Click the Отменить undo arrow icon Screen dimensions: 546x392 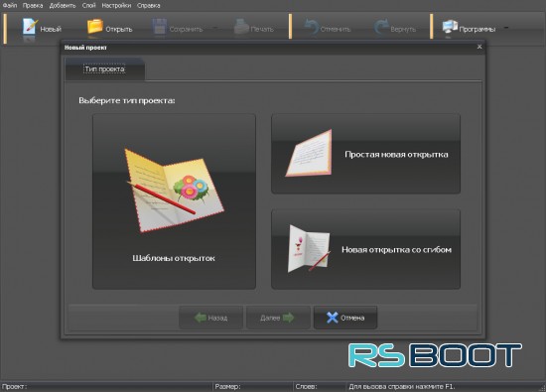pyautogui.click(x=311, y=27)
